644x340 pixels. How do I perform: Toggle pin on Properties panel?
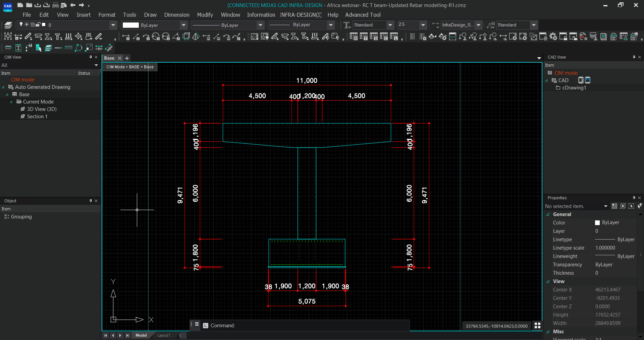(x=634, y=198)
